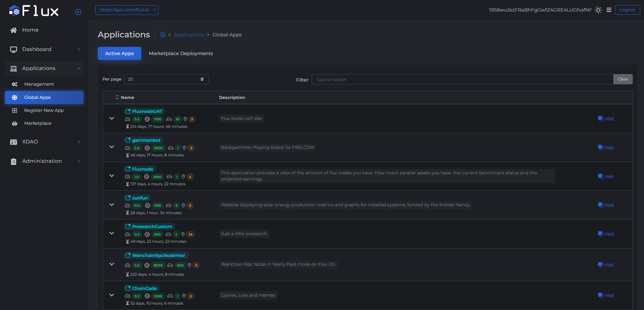644x310 pixels.
Task: Expand the FluxnodeUAT row details
Action: click(112, 118)
